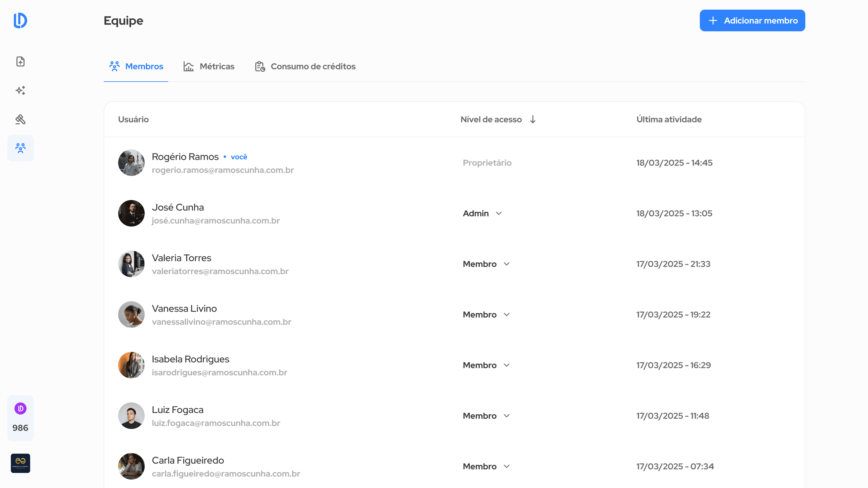The height and width of the screenshot is (488, 868).
Task: Expand José Cunha's Admin access dropdown
Action: click(x=483, y=214)
